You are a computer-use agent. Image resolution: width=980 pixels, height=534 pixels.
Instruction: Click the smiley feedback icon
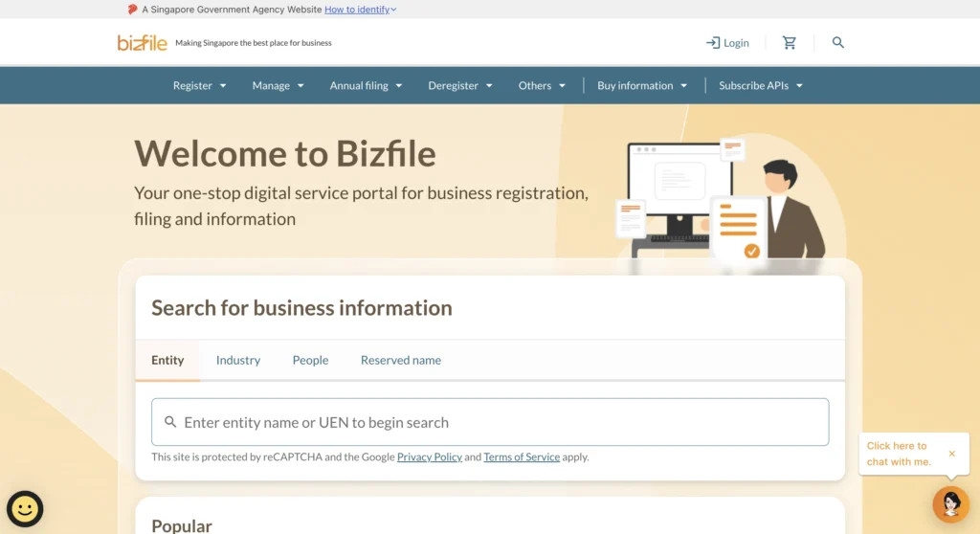[x=25, y=509]
